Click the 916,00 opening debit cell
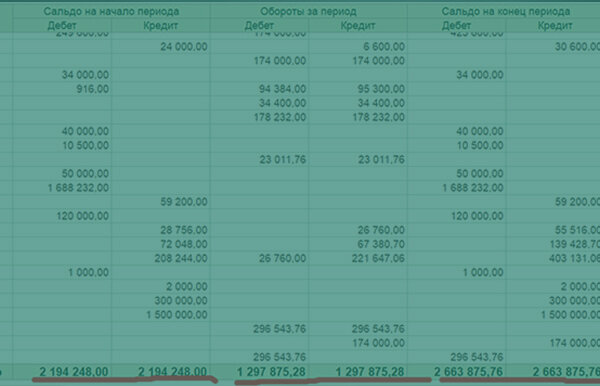 (93, 89)
